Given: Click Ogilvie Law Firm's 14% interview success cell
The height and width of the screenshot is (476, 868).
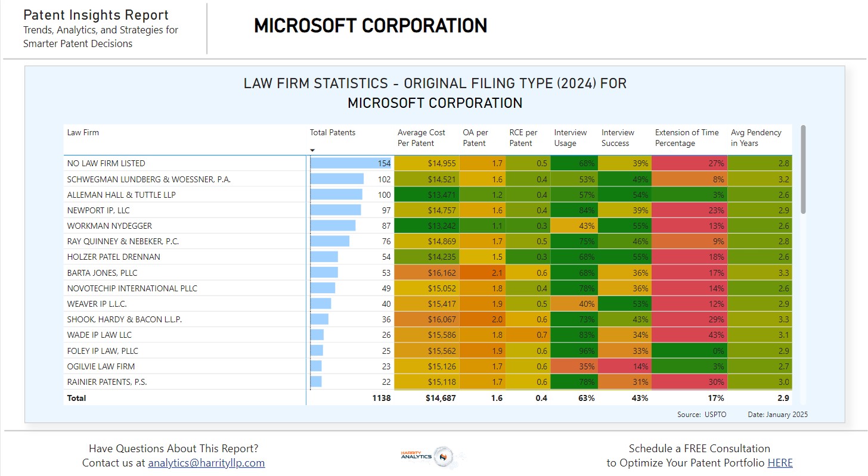Looking at the screenshot, I should (624, 366).
